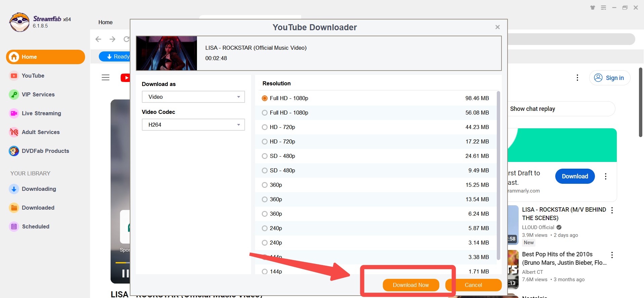Open ad options three-dot menu
This screenshot has height=298, width=644.
[606, 176]
